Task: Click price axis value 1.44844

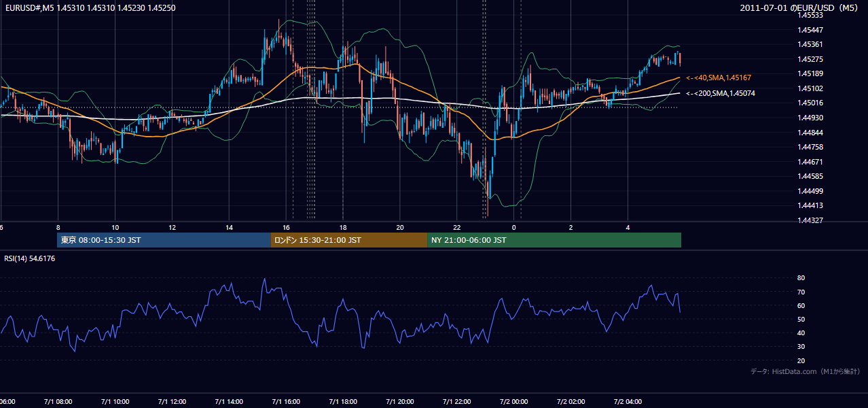Action: 811,133
